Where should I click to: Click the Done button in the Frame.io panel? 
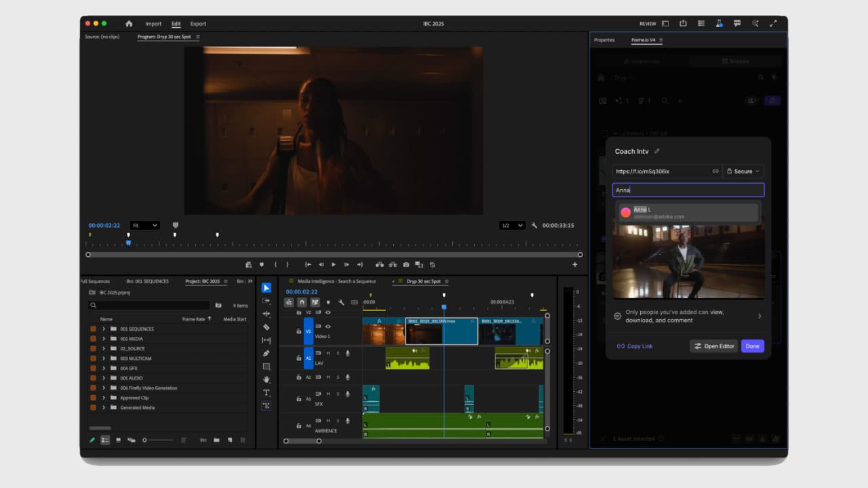pos(752,346)
